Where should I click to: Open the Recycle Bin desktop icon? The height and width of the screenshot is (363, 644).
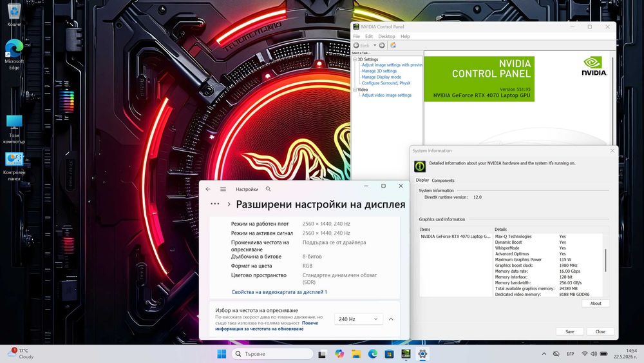(14, 14)
